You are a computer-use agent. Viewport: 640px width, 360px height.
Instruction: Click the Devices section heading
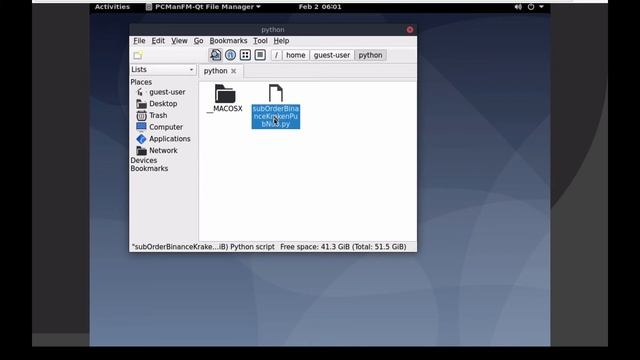click(x=144, y=160)
